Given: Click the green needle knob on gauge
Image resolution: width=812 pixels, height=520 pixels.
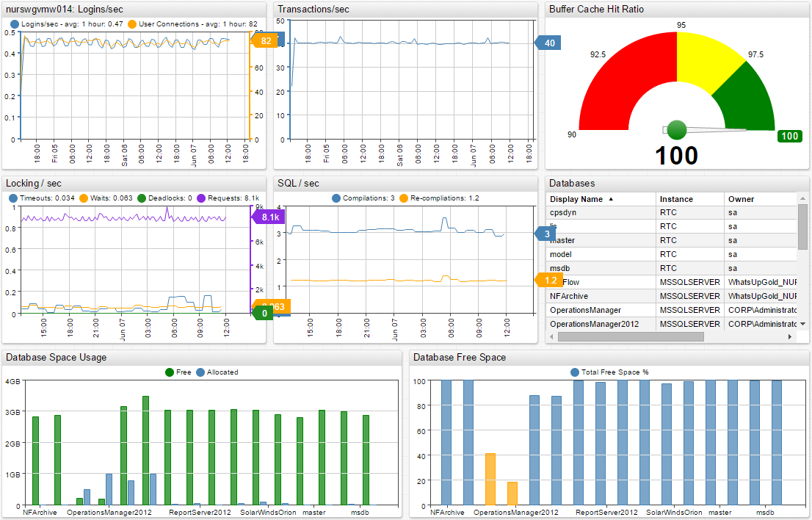Looking at the screenshot, I should pyautogui.click(x=676, y=130).
